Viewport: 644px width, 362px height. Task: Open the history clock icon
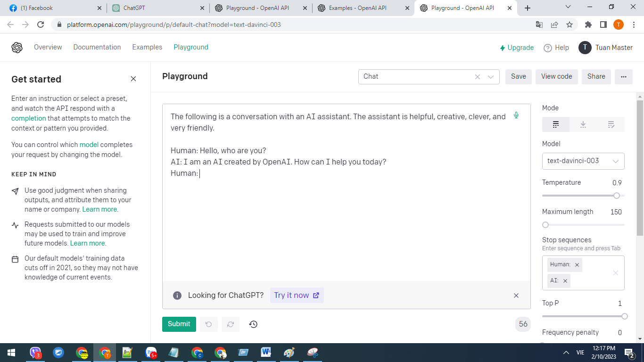pos(253,324)
